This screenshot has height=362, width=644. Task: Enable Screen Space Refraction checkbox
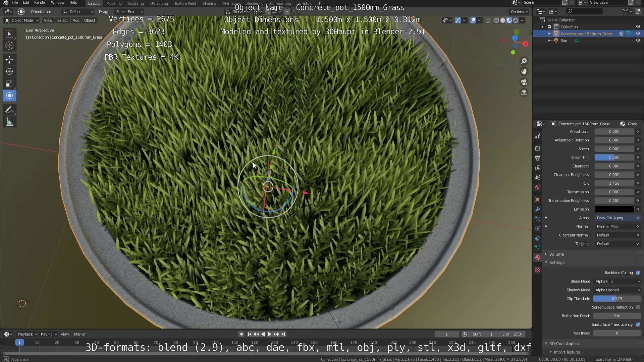(x=638, y=307)
